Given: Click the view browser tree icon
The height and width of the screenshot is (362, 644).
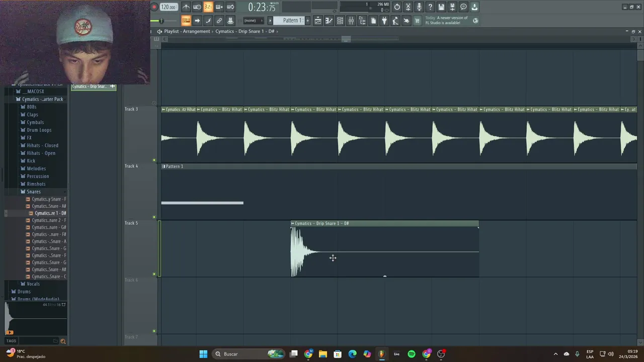Looking at the screenshot, I should [x=362, y=21].
